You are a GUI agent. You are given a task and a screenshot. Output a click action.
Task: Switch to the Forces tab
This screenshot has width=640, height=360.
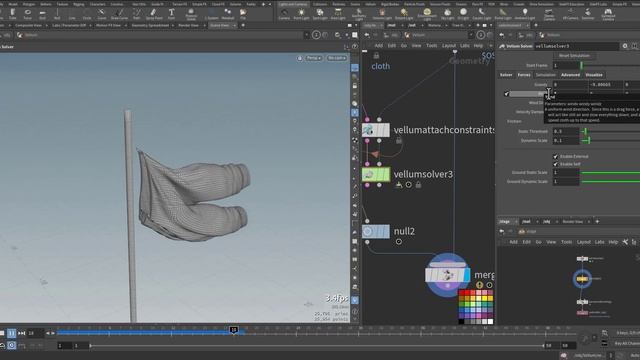point(524,75)
